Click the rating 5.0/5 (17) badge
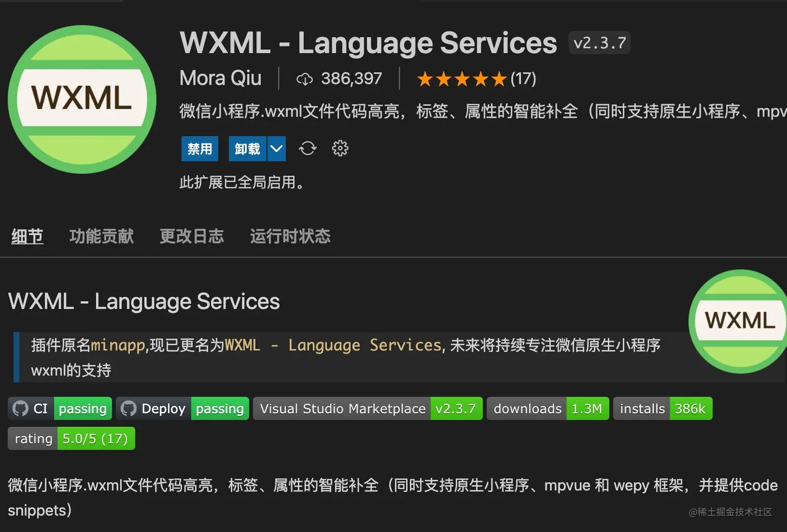The image size is (787, 532). 71,438
